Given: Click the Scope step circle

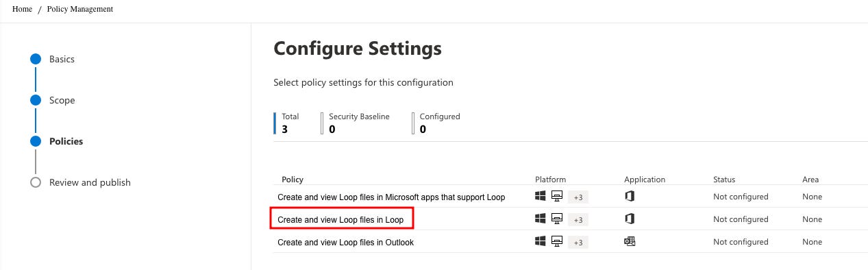Looking at the screenshot, I should click(36, 100).
